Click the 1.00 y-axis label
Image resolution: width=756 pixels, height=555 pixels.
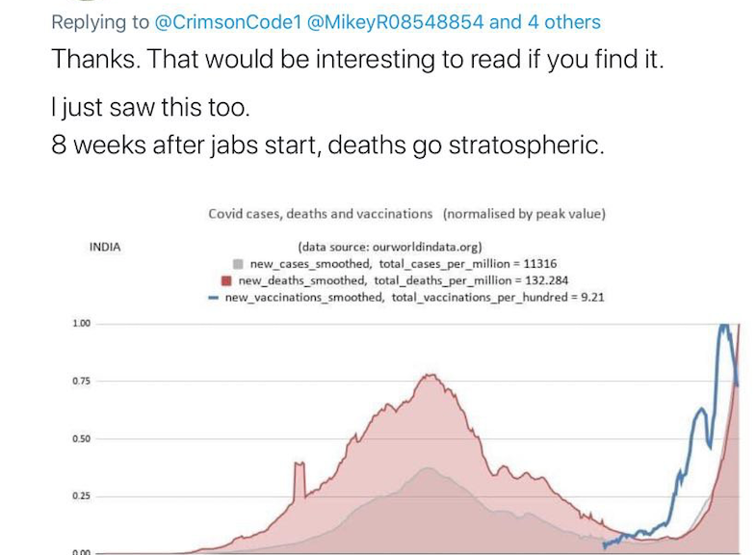point(82,324)
